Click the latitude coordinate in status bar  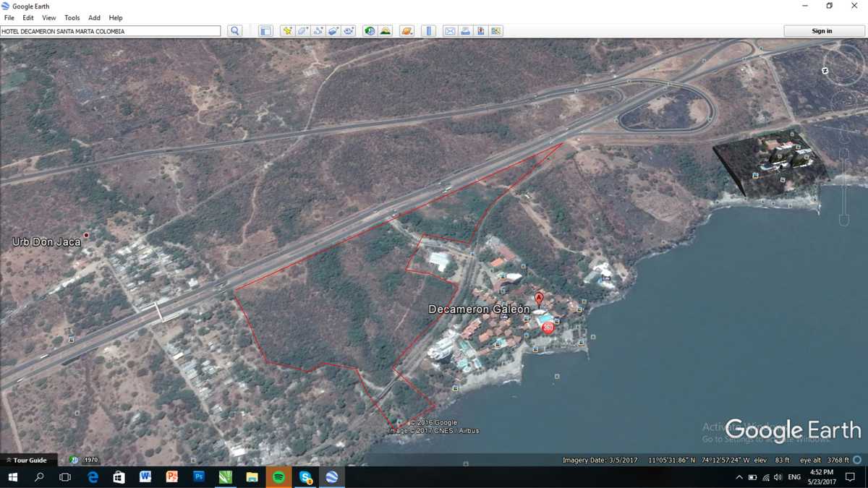671,460
